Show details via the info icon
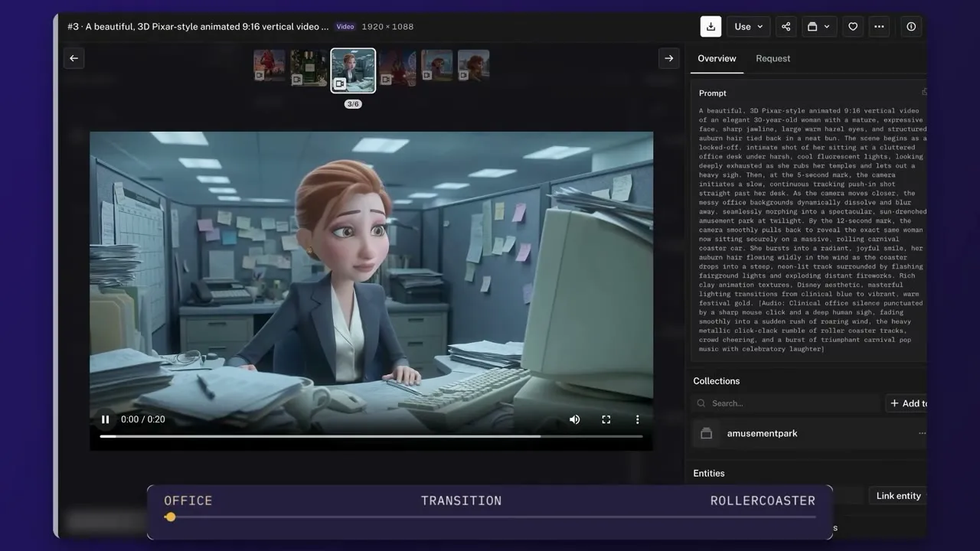The height and width of the screenshot is (551, 980). coord(911,26)
